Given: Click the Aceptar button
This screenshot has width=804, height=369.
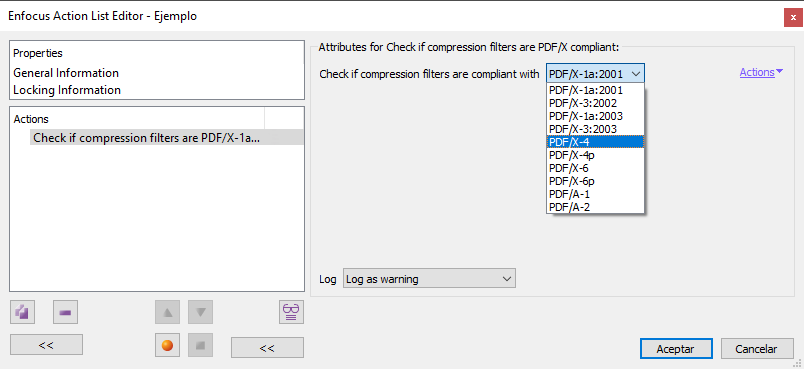Looking at the screenshot, I should tap(676, 348).
